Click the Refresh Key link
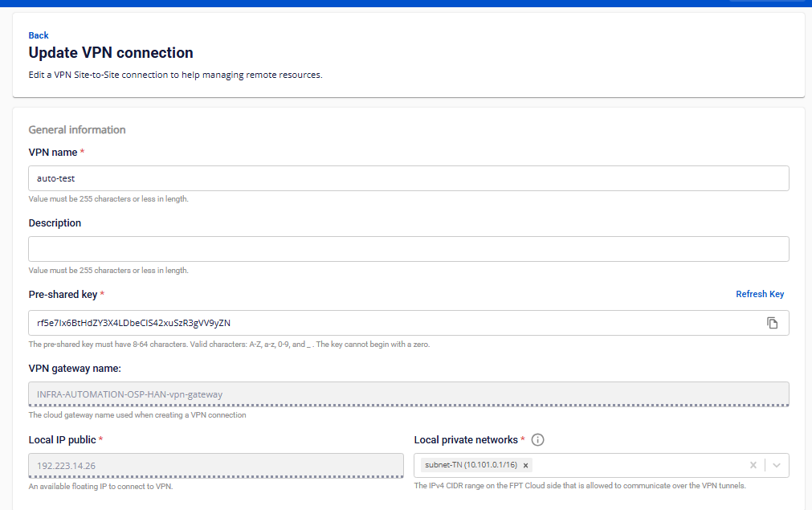The width and height of the screenshot is (812, 510). [x=759, y=294]
